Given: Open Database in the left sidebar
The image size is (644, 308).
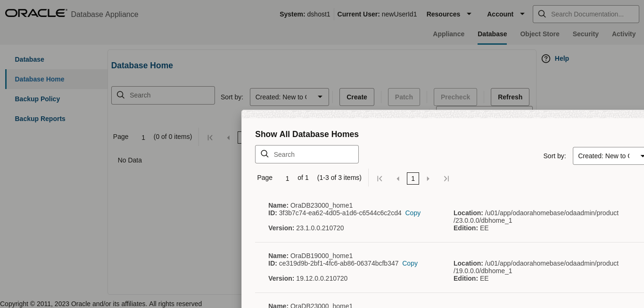Looking at the screenshot, I should click(x=29, y=59).
